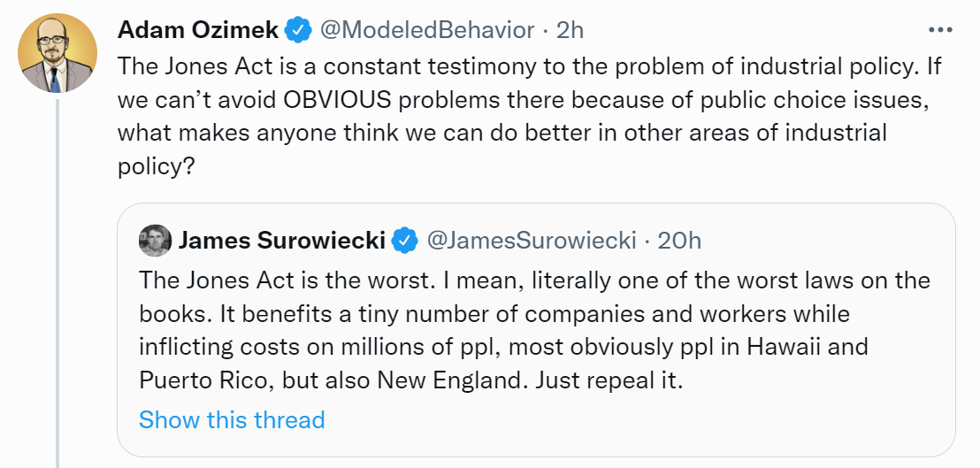This screenshot has height=468, width=980.
Task: Click James Surowiecki's verified badge
Action: [404, 240]
